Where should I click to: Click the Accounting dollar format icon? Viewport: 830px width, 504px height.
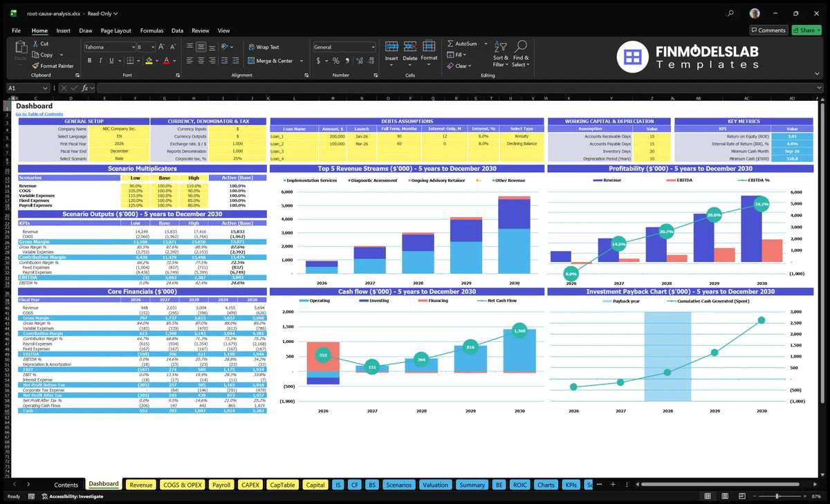click(317, 61)
